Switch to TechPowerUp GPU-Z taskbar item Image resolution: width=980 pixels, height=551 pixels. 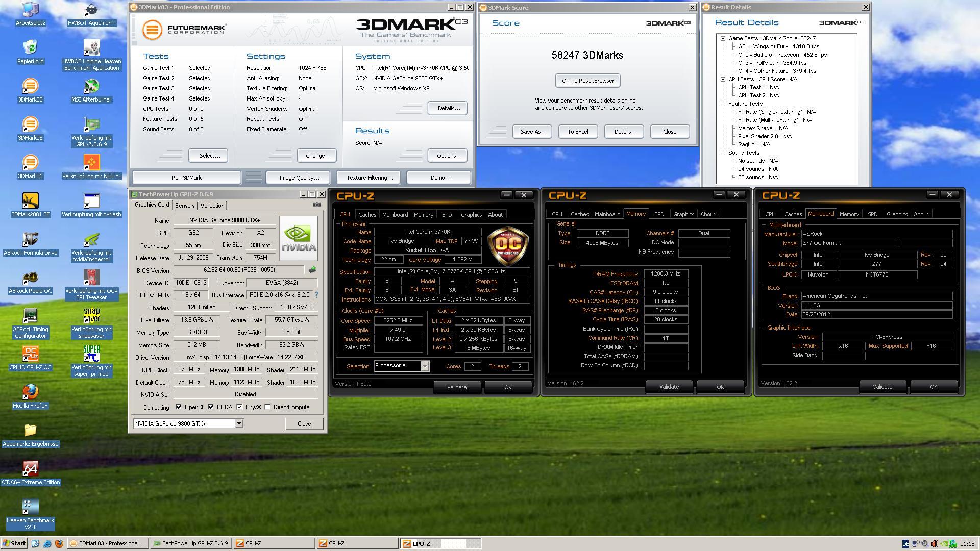pos(191,543)
